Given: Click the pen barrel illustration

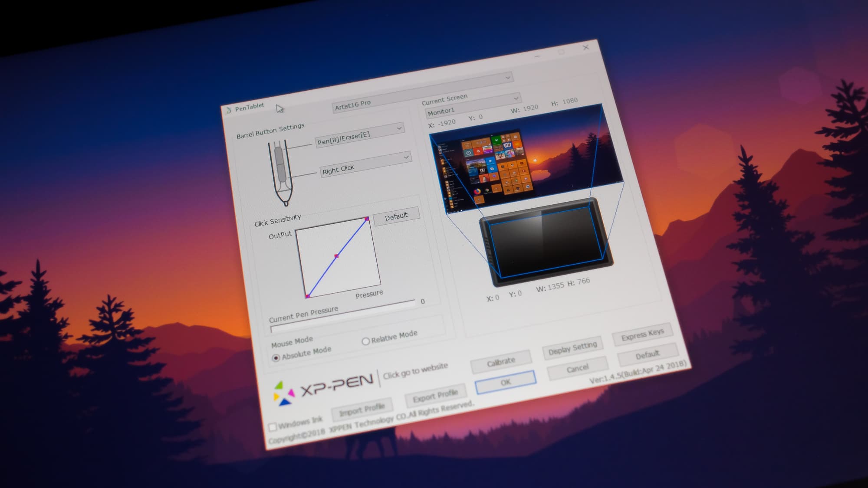Looking at the screenshot, I should pos(281,173).
